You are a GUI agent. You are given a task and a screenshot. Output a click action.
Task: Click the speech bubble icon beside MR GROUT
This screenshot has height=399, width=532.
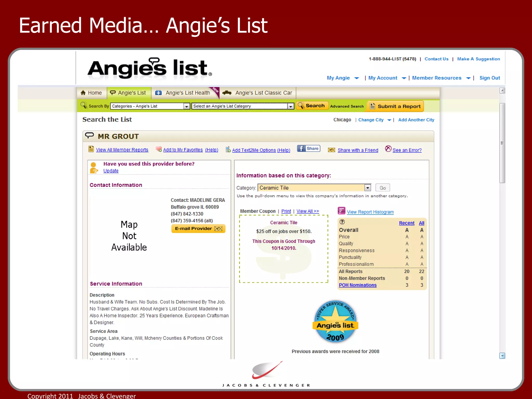point(89,135)
